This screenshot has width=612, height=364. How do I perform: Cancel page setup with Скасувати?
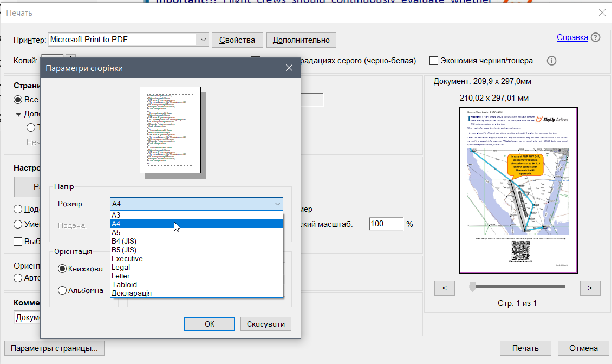(x=266, y=324)
